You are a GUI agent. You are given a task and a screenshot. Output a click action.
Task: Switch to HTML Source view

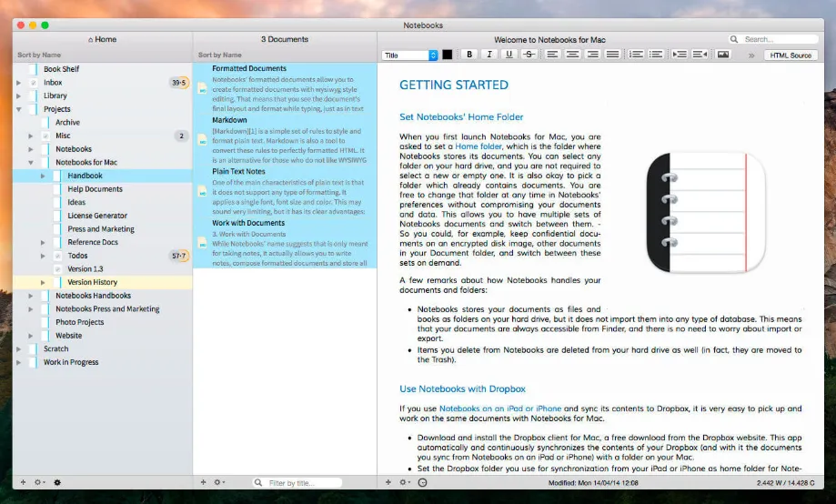coord(791,55)
